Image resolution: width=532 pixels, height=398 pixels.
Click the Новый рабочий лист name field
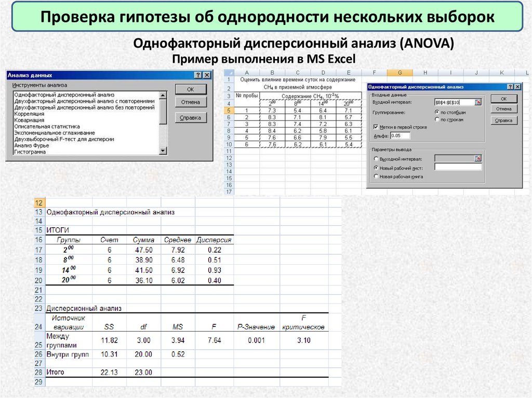click(x=458, y=167)
